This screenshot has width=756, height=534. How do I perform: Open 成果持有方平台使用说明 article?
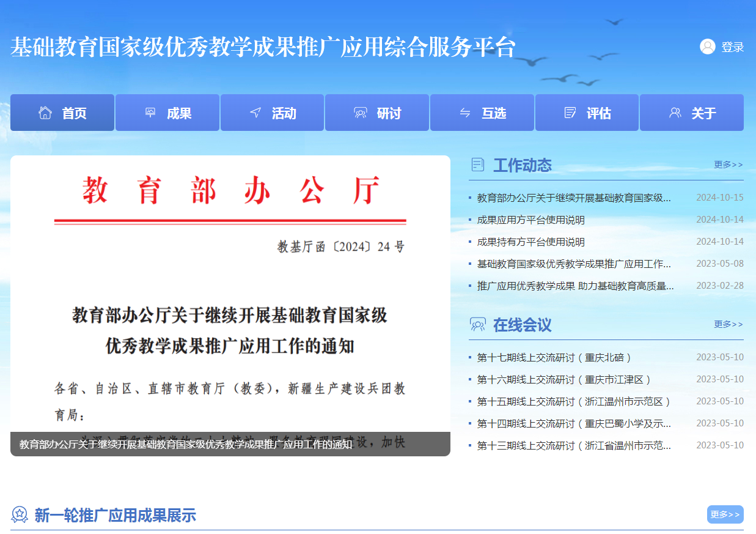530,242
